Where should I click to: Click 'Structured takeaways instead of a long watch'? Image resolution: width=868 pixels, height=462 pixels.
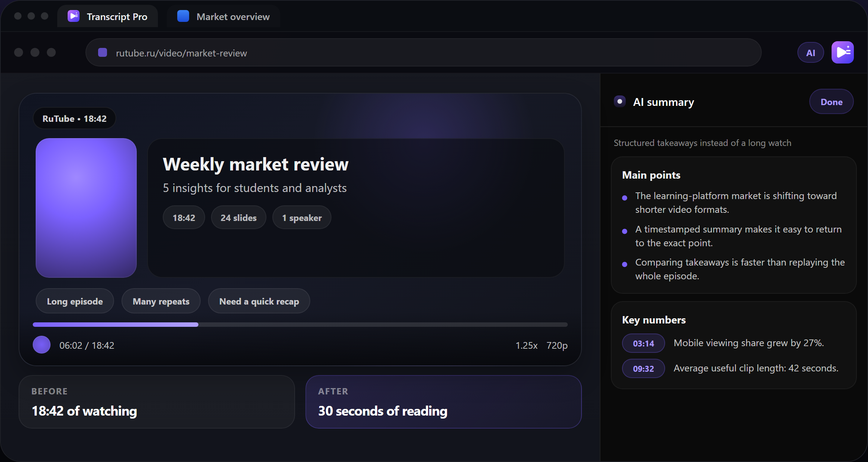702,143
